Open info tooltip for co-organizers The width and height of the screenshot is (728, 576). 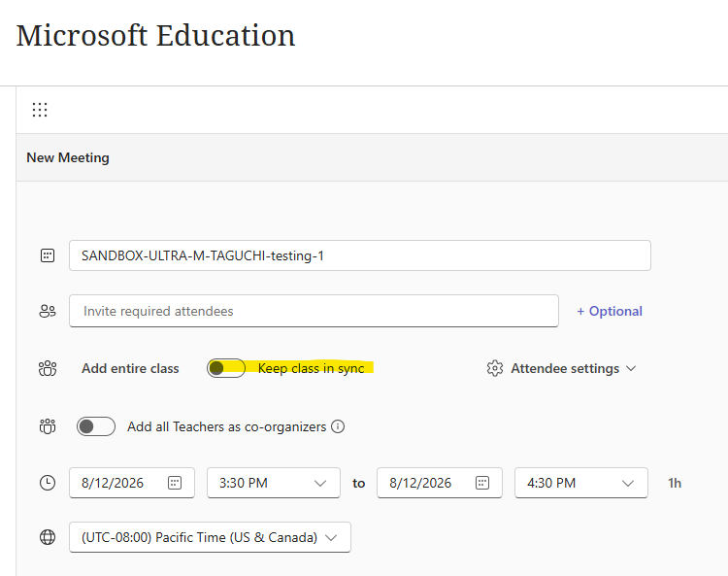(338, 426)
